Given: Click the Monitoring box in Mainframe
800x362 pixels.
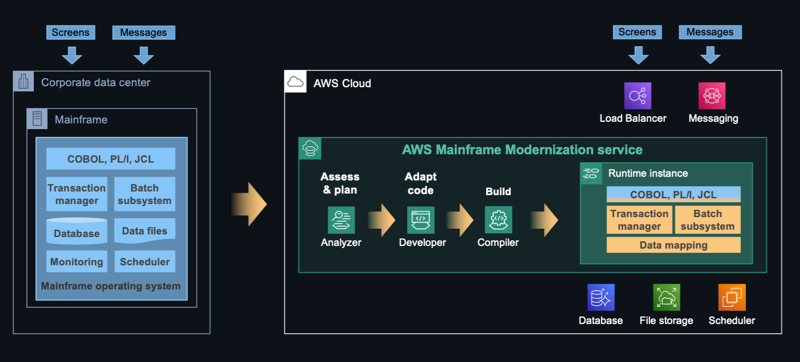Looking at the screenshot, I should click(77, 262).
